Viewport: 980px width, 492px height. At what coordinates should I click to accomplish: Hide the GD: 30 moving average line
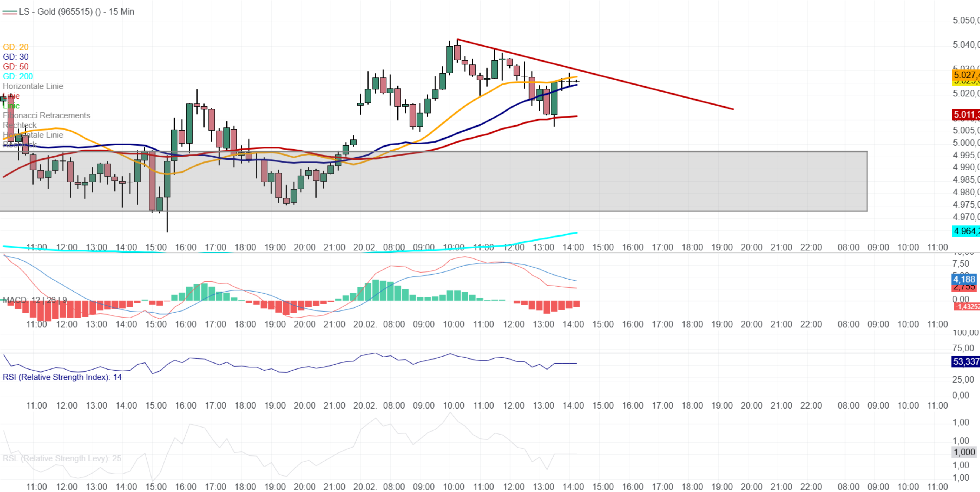(x=16, y=57)
